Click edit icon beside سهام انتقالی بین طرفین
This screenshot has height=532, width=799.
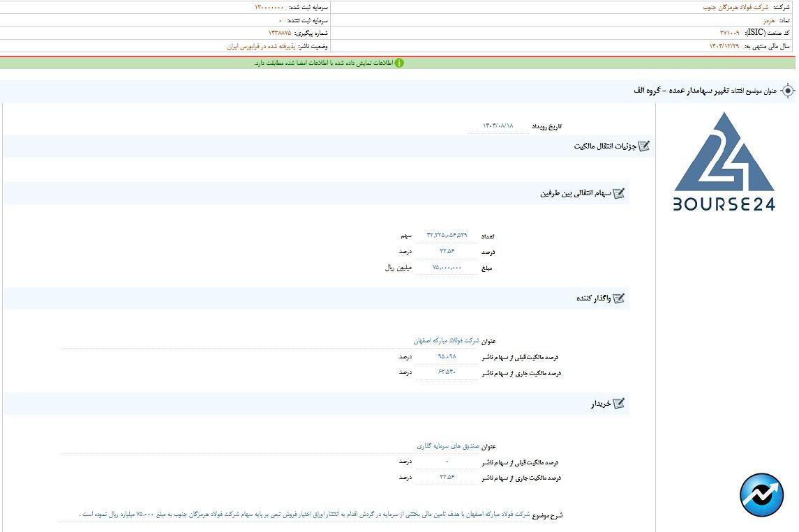pos(618,193)
